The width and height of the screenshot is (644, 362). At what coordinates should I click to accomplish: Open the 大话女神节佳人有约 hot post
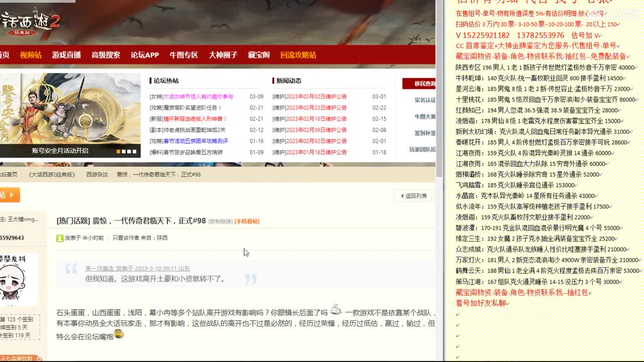click(198, 97)
